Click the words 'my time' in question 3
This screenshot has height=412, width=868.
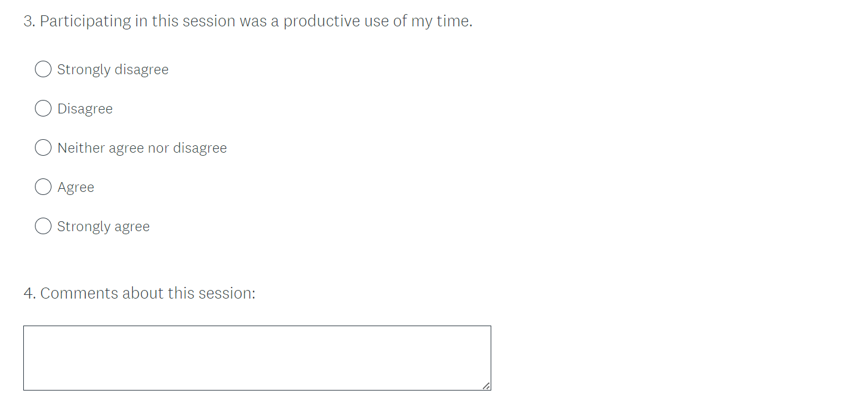440,21
